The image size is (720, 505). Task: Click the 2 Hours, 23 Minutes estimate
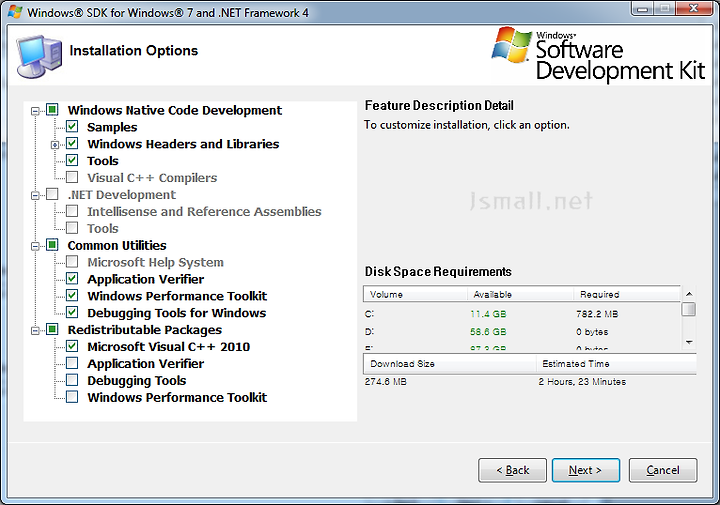pos(582,382)
